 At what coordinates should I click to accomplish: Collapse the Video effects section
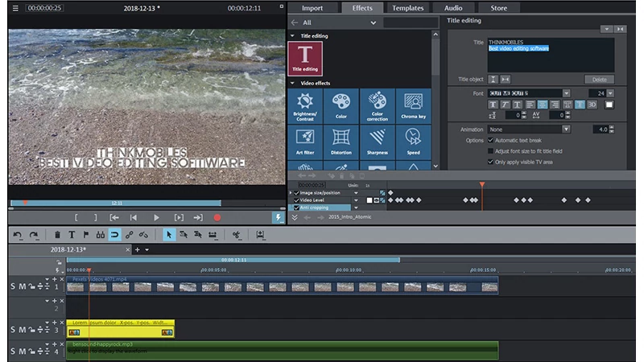point(292,83)
